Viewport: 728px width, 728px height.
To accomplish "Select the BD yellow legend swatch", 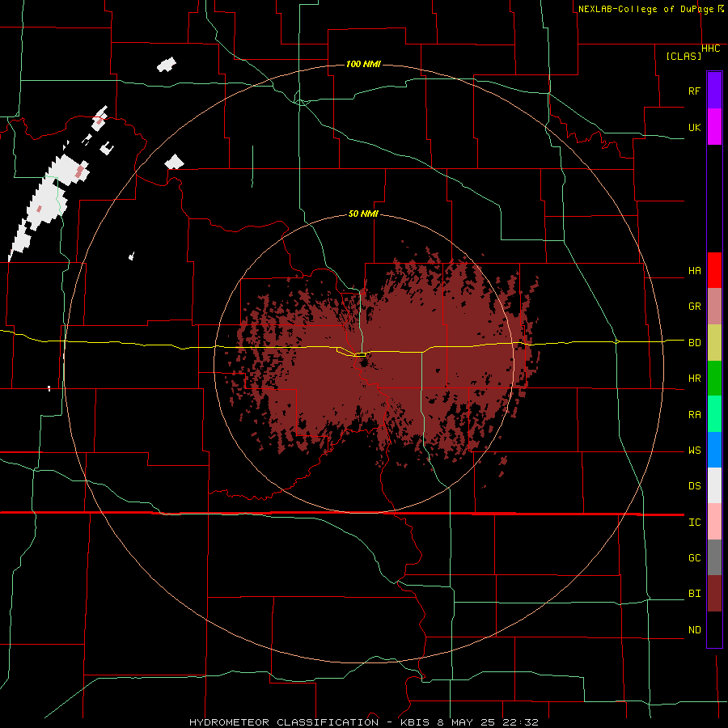I will pyautogui.click(x=714, y=343).
